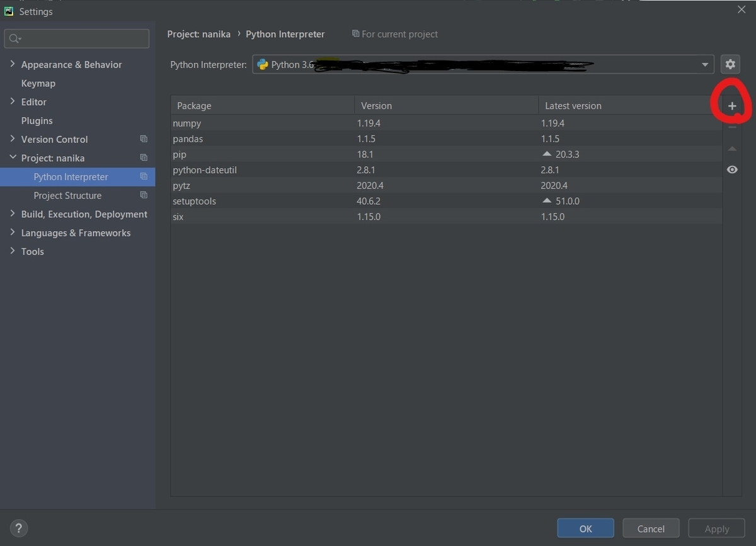Screen dimensions: 756x546
Task: Select the pandas package row
Action: click(x=446, y=139)
